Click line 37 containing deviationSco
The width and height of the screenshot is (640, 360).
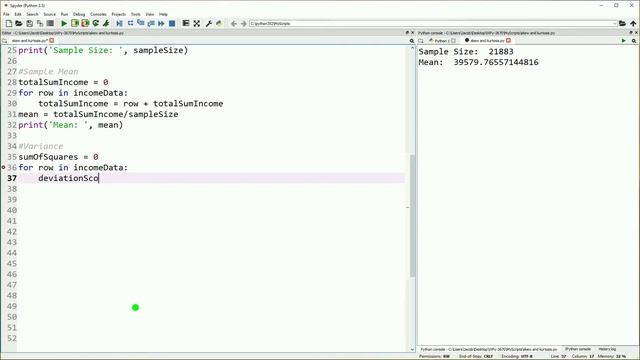(211, 178)
